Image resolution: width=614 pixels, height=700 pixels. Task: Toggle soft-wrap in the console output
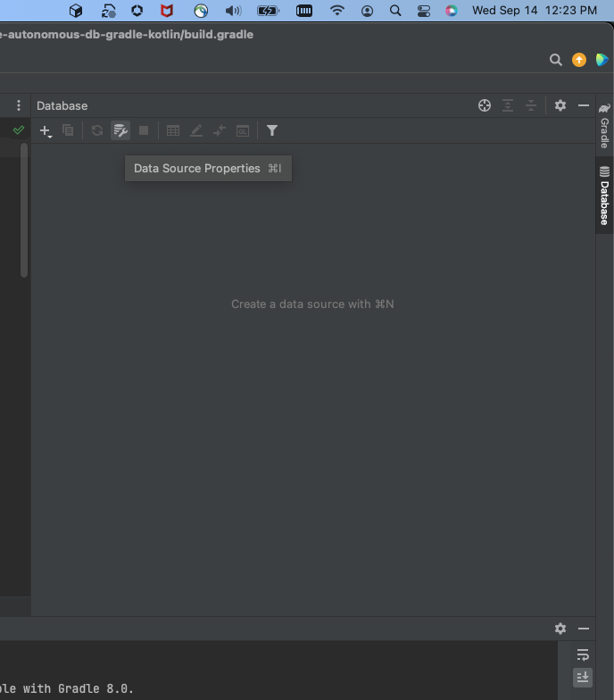tap(583, 655)
